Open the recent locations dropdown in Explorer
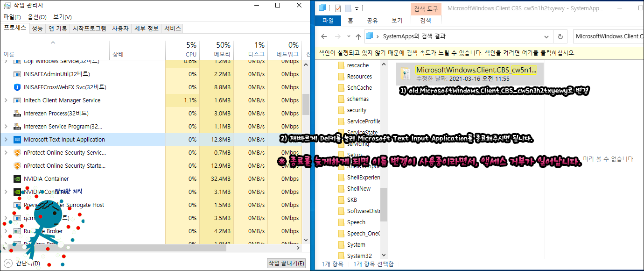The width and height of the screenshot is (644, 271). point(348,36)
